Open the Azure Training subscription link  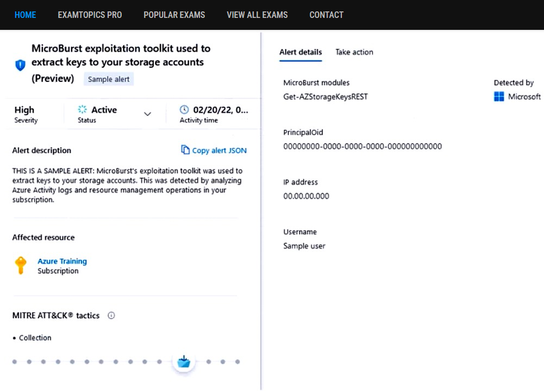pyautogui.click(x=62, y=261)
